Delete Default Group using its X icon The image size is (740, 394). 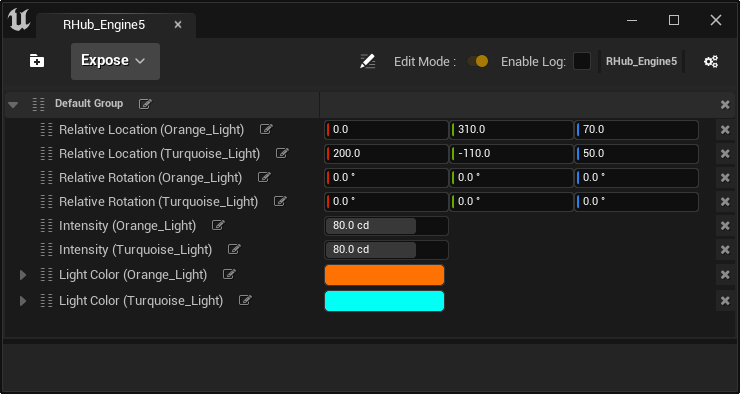click(x=725, y=105)
